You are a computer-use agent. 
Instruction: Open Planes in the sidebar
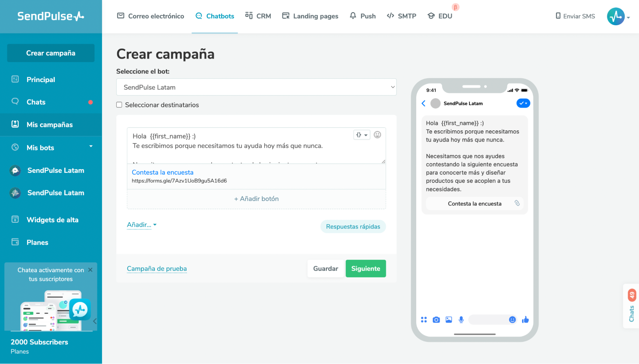point(37,243)
